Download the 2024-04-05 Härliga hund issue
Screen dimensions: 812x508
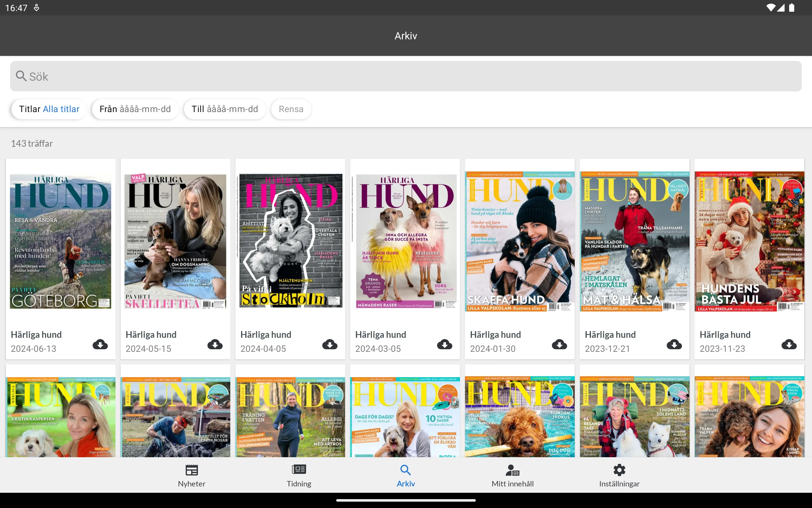click(330, 344)
